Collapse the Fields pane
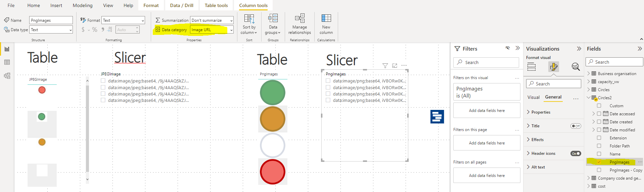Image resolution: width=644 pixels, height=192 pixels. [640, 49]
